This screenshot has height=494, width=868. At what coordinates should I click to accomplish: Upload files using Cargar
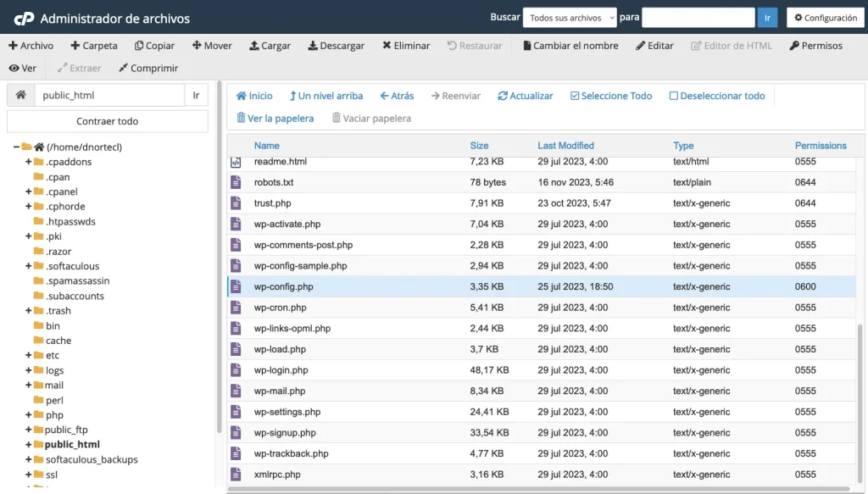click(x=270, y=46)
